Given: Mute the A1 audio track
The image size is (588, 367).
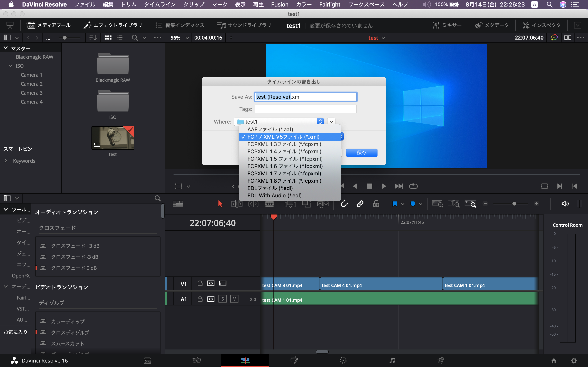Looking at the screenshot, I should 234,299.
